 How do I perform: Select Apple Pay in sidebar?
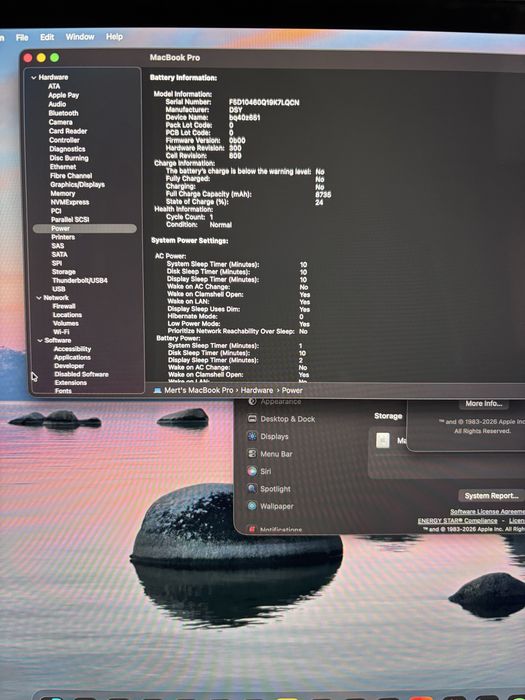click(63, 95)
